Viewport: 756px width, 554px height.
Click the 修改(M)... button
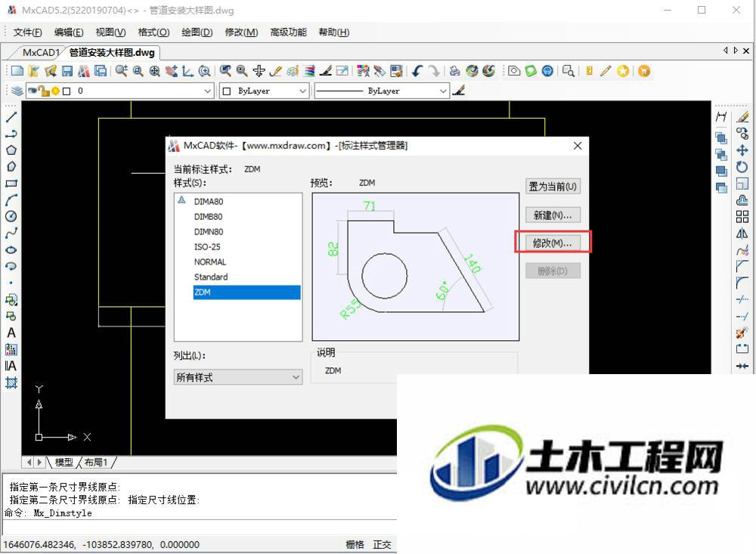[x=553, y=243]
